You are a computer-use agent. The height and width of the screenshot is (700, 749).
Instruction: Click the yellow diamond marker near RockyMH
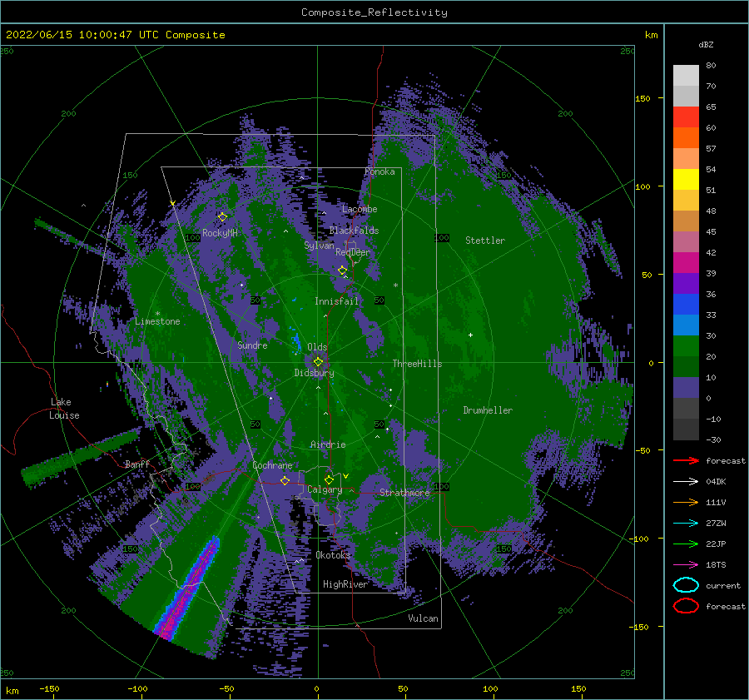(x=222, y=217)
